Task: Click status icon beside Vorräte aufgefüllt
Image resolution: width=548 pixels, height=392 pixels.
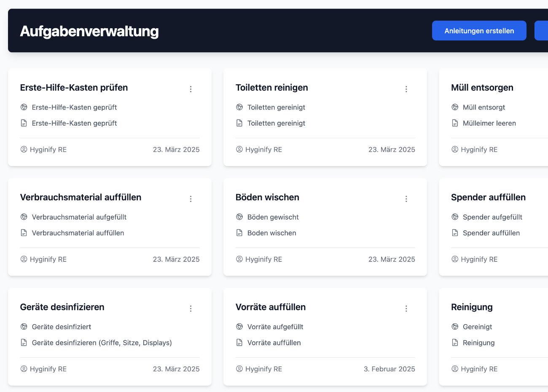Action: pyautogui.click(x=239, y=327)
